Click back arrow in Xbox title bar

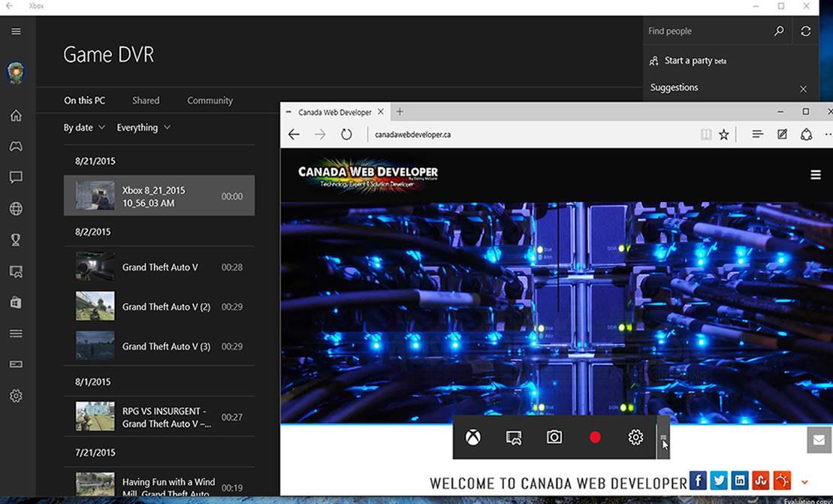click(x=10, y=6)
